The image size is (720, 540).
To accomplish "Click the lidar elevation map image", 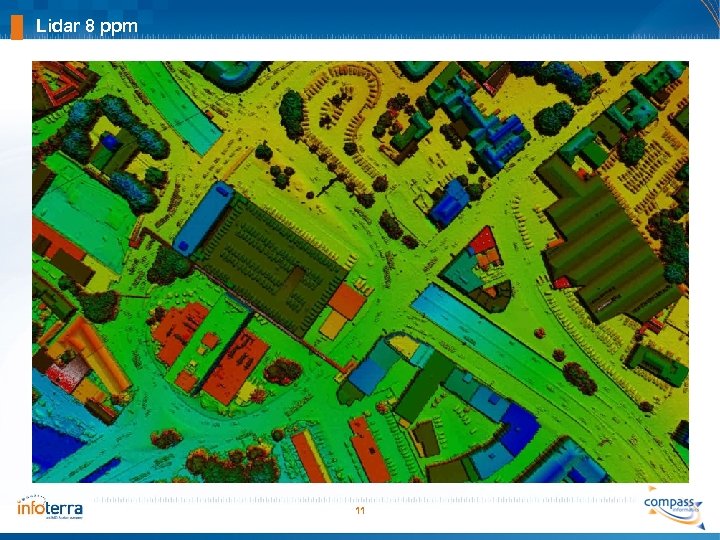I will click(360, 271).
